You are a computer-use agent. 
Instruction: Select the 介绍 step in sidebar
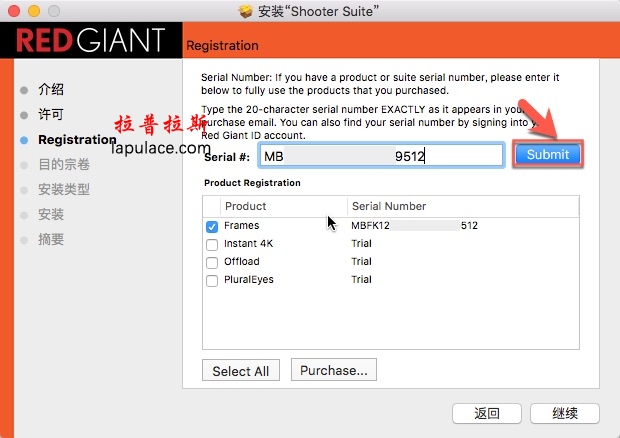[51, 89]
